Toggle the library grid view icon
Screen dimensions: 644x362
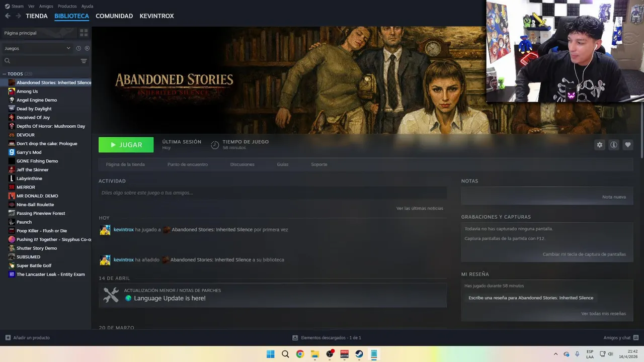[84, 33]
